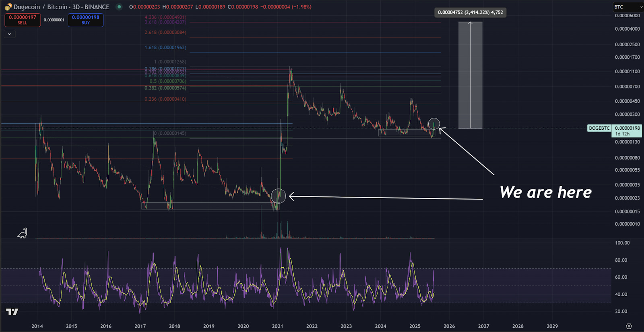Click the 0.00000001 spread value
Screen dimensions: 644x332
pyautogui.click(x=54, y=20)
